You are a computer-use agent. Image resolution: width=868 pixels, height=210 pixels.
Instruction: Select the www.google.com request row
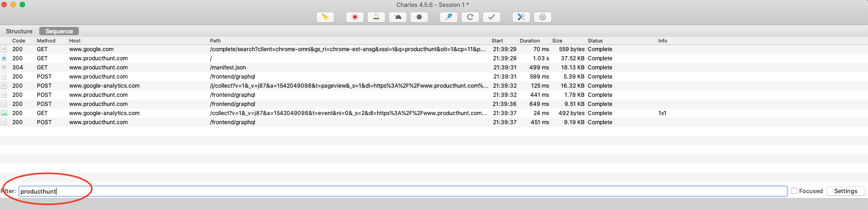[92, 49]
